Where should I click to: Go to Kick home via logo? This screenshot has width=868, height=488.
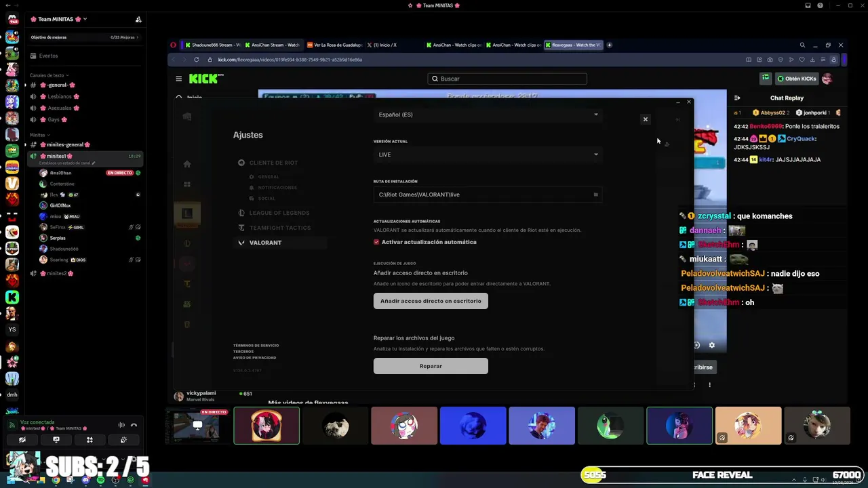(x=205, y=79)
